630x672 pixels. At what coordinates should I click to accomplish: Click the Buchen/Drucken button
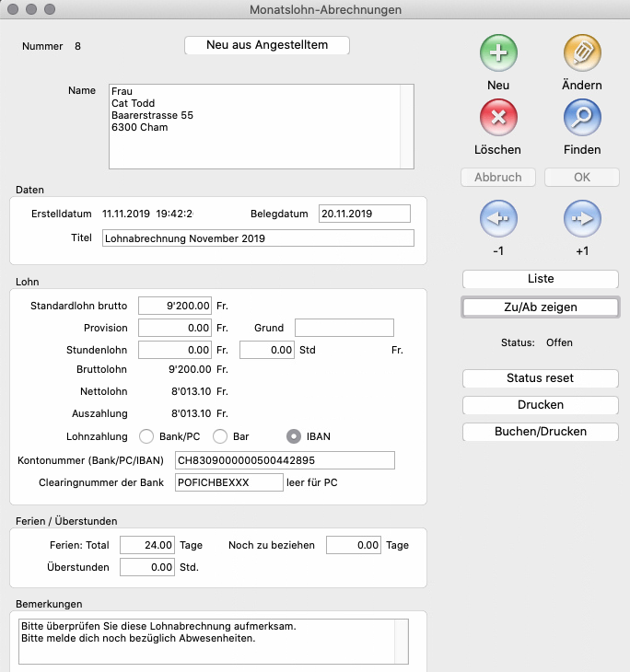point(540,431)
